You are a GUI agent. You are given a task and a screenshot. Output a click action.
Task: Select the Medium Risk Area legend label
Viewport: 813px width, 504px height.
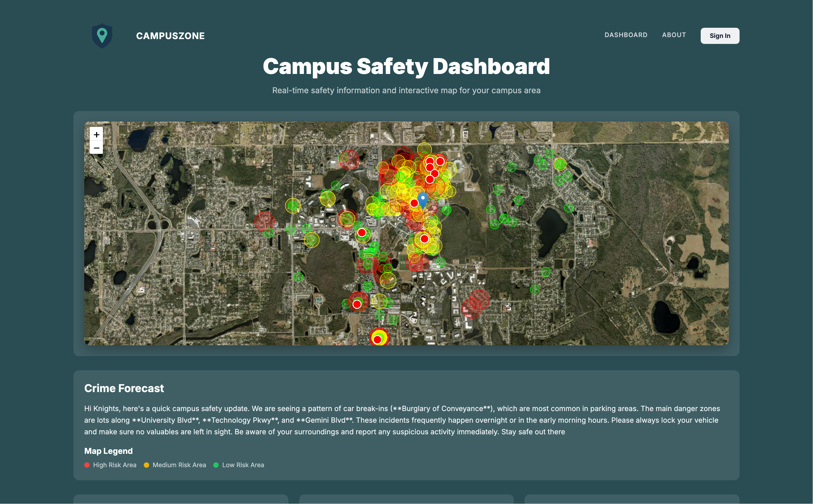179,465
